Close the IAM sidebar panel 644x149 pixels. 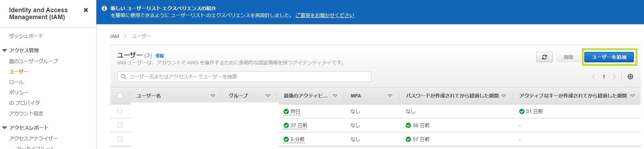click(86, 10)
